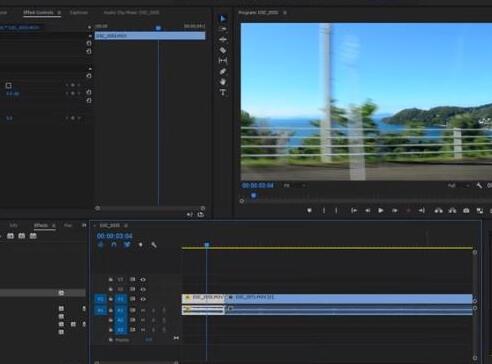Select the clip bar in Effect Controls timeline
This screenshot has height=364, width=492.
click(x=150, y=36)
